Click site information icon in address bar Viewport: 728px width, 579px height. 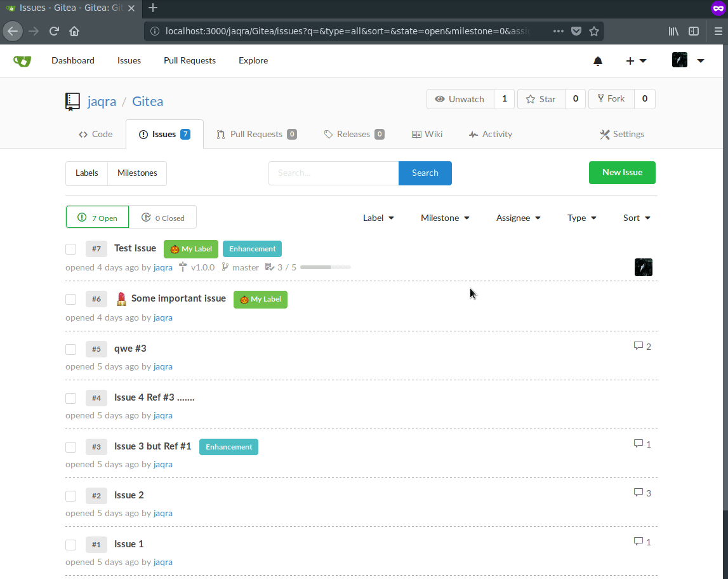(x=155, y=31)
